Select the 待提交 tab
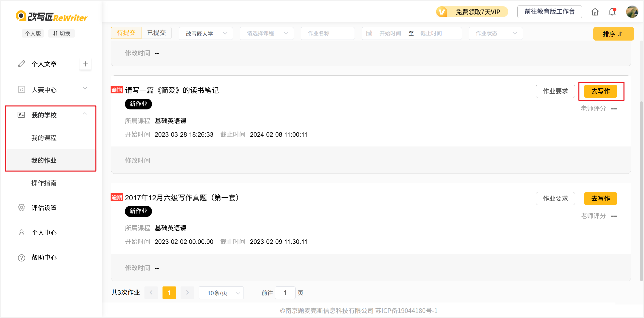644x318 pixels. tap(126, 33)
